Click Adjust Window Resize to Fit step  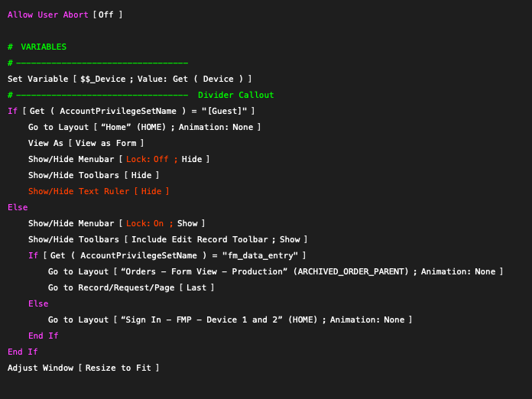tap(83, 368)
